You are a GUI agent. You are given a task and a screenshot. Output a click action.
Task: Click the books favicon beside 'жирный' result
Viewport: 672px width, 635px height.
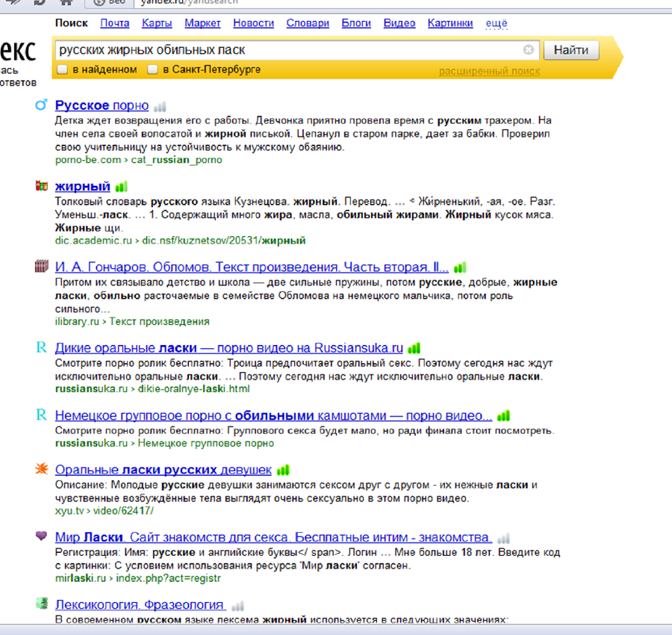pyautogui.click(x=41, y=186)
